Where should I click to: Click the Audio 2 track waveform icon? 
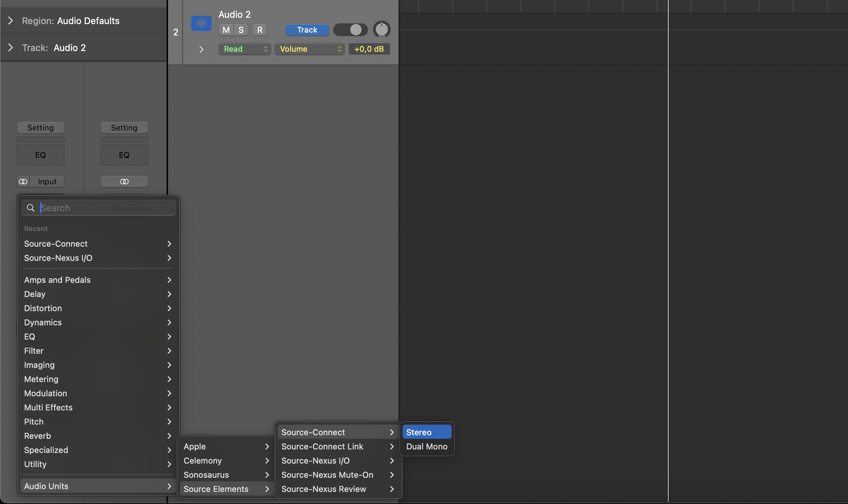201,23
